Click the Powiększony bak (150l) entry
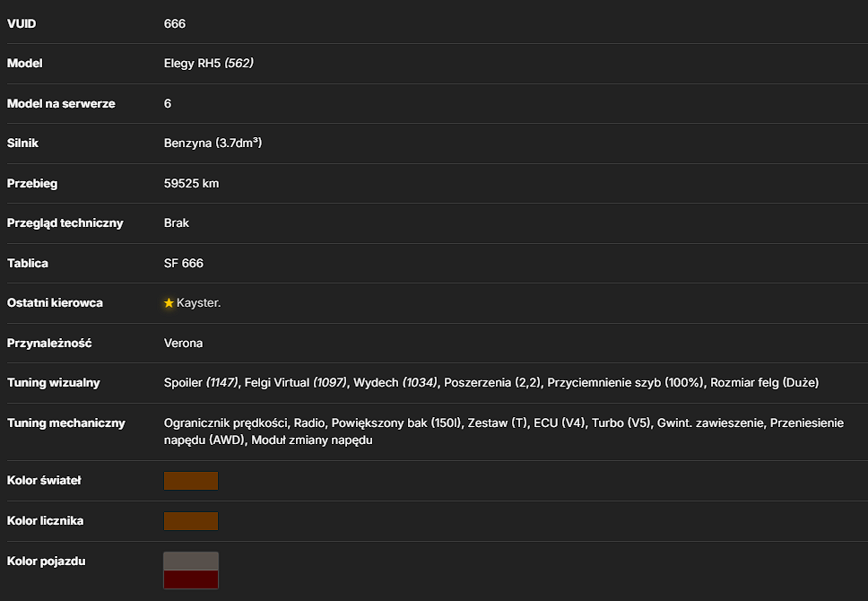 coord(396,423)
